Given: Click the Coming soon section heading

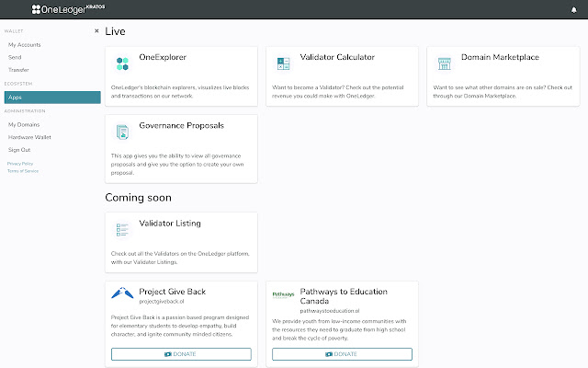Looking at the screenshot, I should point(139,198).
